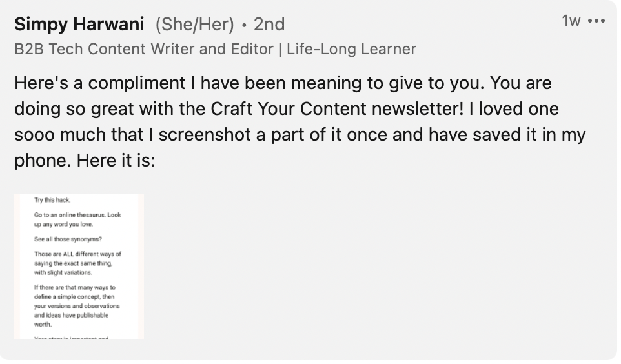
Task: Open Simpy Harwani's profile via her name
Action: click(x=79, y=25)
